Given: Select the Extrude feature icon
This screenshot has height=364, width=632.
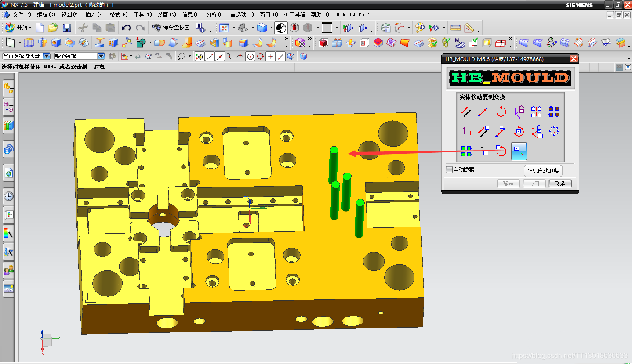Looking at the screenshot, I should point(29,43).
